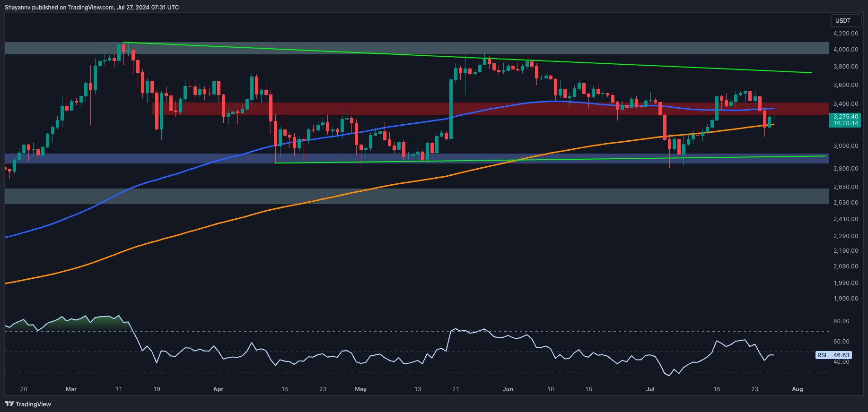This screenshot has width=868, height=412.
Task: Click the RSI 80.00 scale label
Action: (x=842, y=321)
